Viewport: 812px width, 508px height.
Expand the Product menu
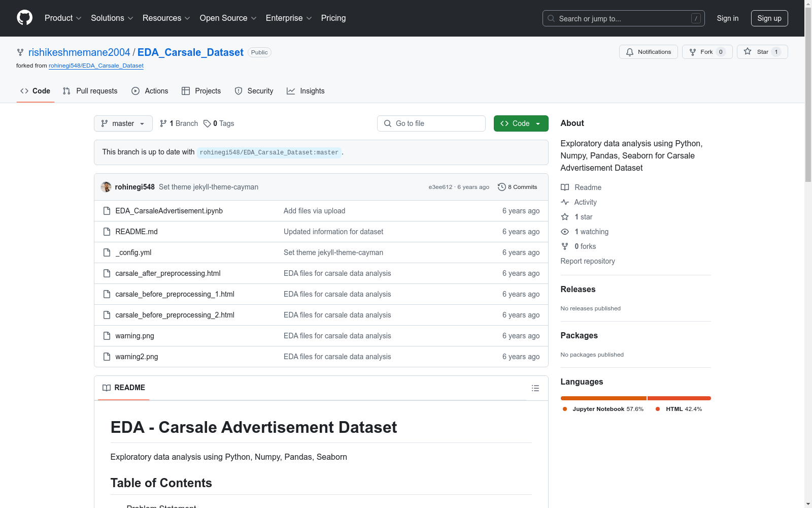(x=63, y=18)
